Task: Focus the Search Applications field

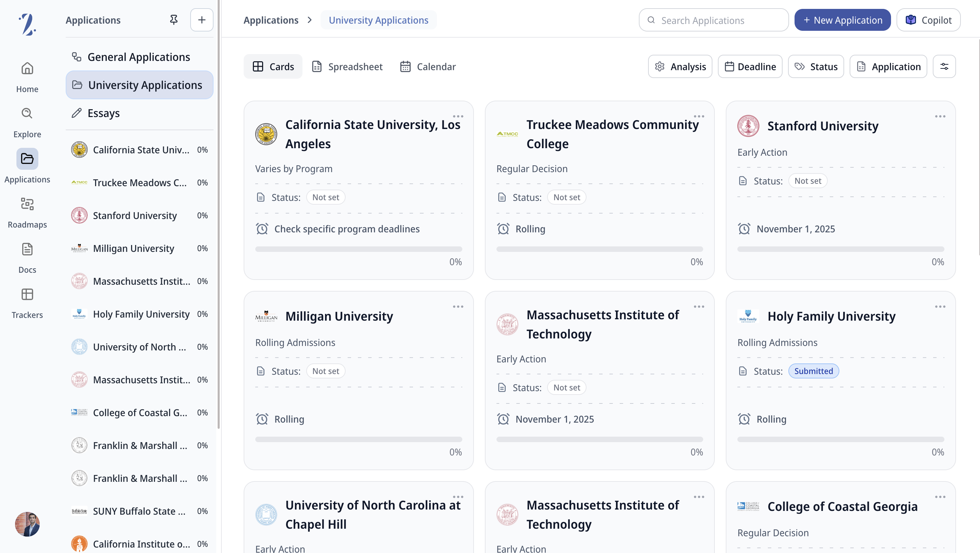Action: 713,20
